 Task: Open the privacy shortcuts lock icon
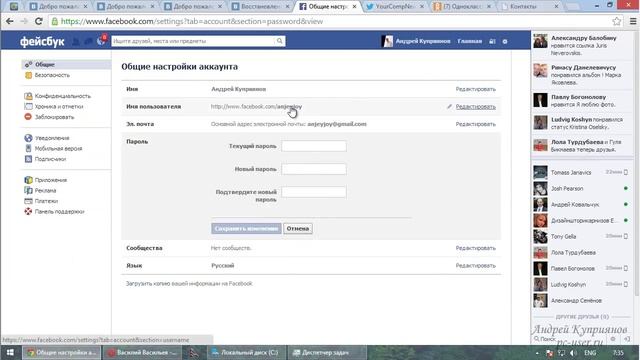pyautogui.click(x=492, y=41)
